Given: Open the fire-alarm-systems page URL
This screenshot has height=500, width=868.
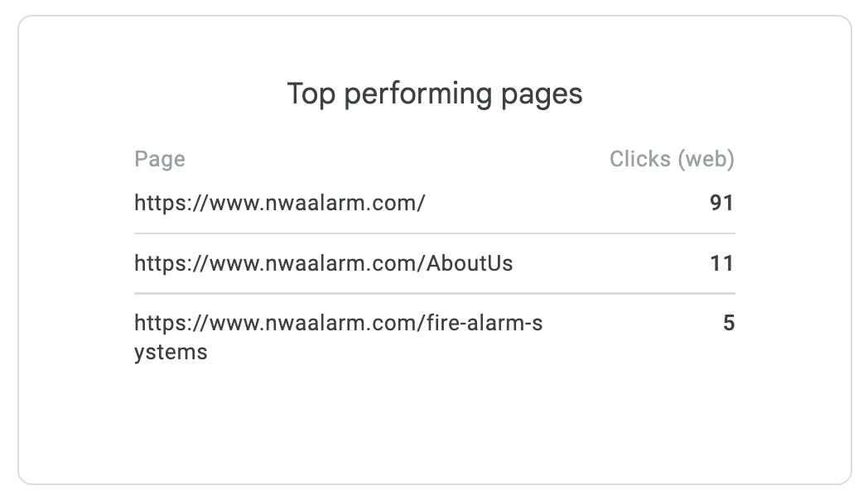Looking at the screenshot, I should tap(338, 322).
